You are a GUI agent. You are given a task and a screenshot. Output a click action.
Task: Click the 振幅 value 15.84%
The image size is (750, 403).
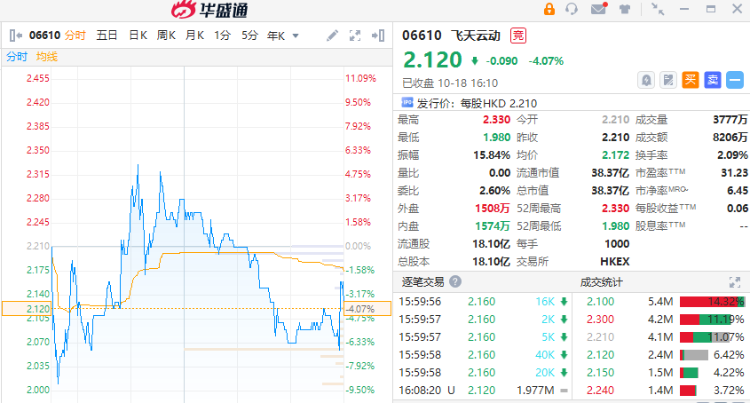492,155
